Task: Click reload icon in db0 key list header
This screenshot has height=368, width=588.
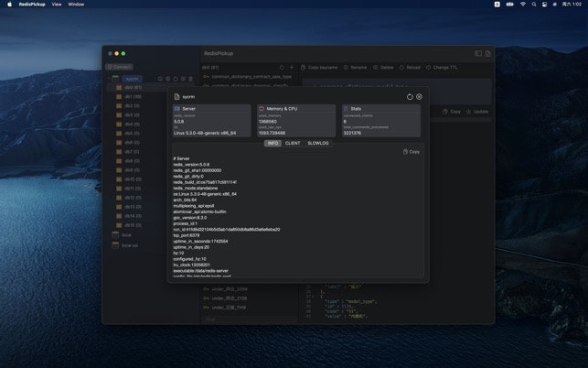Action: [282, 68]
